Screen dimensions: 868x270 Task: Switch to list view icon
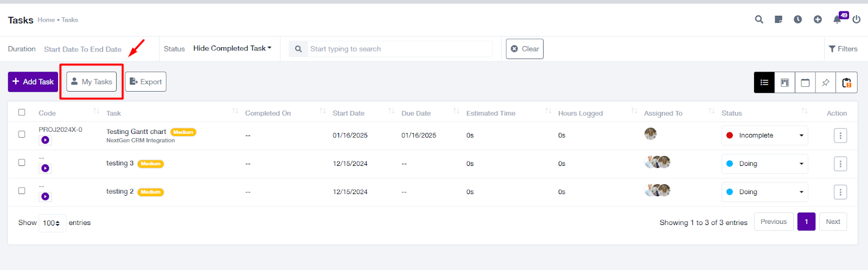click(764, 82)
